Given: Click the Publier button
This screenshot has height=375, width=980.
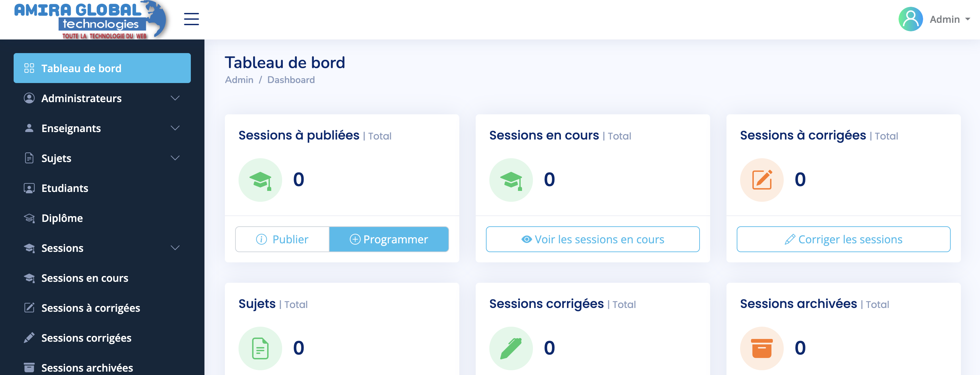Looking at the screenshot, I should [282, 239].
